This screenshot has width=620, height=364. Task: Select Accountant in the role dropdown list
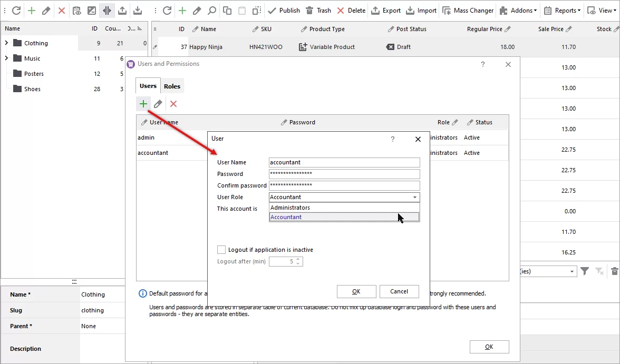tap(286, 217)
